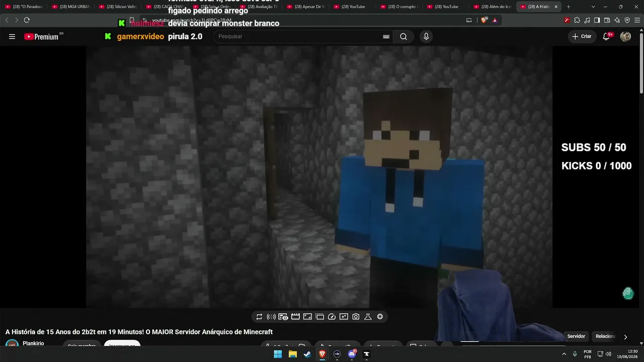
Task: Open the account avatar menu
Action: click(625, 37)
